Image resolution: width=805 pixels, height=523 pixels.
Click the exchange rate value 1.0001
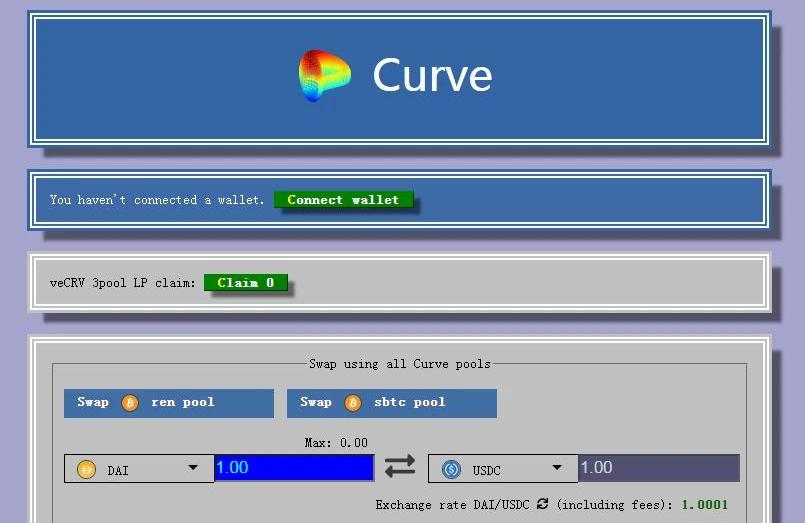[x=704, y=505]
